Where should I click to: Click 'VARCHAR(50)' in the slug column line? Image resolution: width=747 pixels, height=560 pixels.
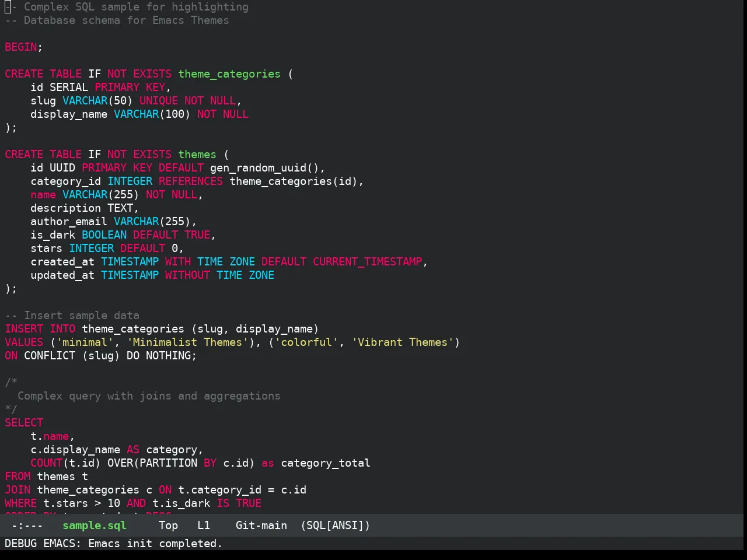(97, 101)
